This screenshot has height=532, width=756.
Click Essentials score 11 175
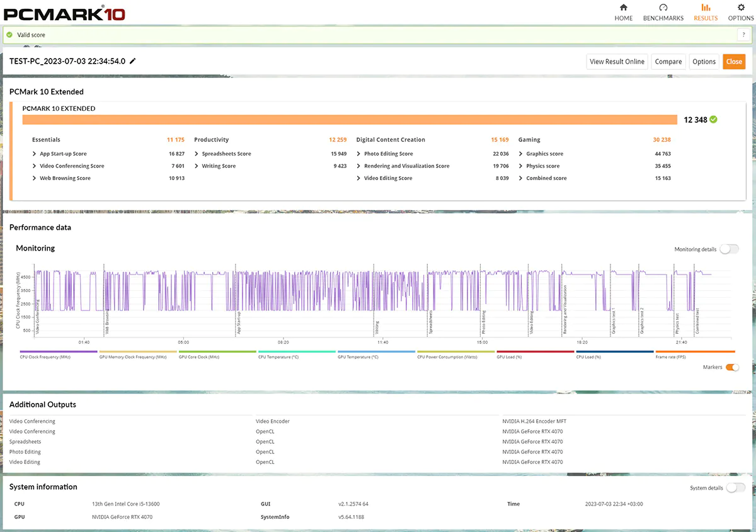click(x=176, y=140)
